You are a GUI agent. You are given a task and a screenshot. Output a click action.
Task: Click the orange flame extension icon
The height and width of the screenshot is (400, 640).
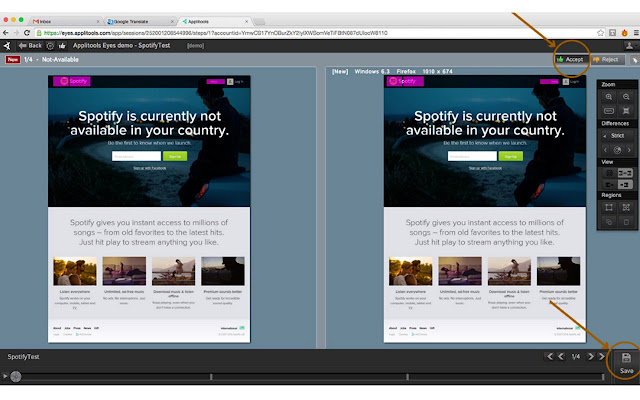tap(624, 33)
